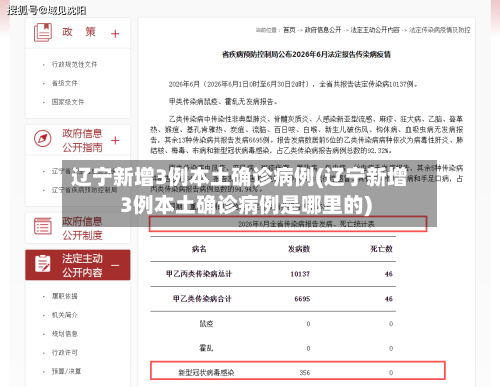Screen dimensions: 500x387
Task: Click the 死亡数 value 0 in 霍乱 row
Action: click(x=391, y=348)
